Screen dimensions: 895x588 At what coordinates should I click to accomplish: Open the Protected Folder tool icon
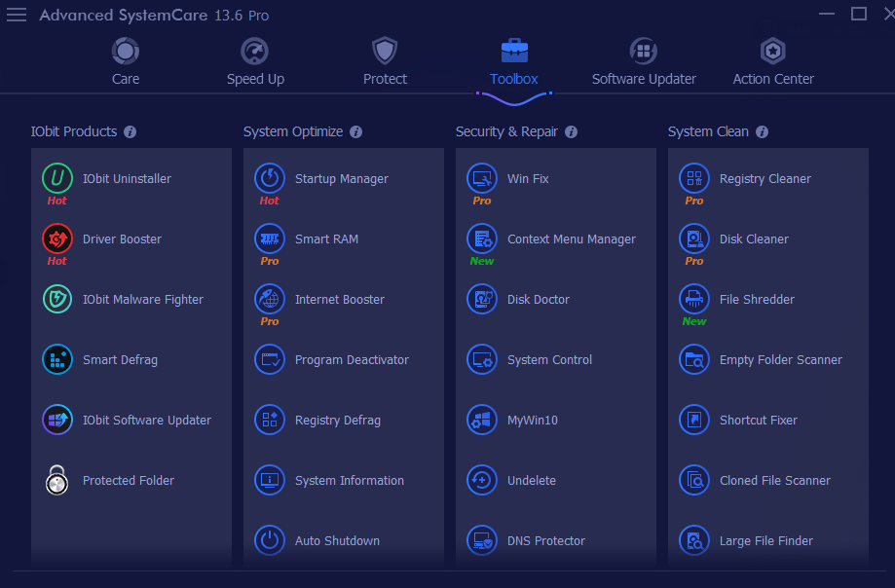pyautogui.click(x=56, y=480)
